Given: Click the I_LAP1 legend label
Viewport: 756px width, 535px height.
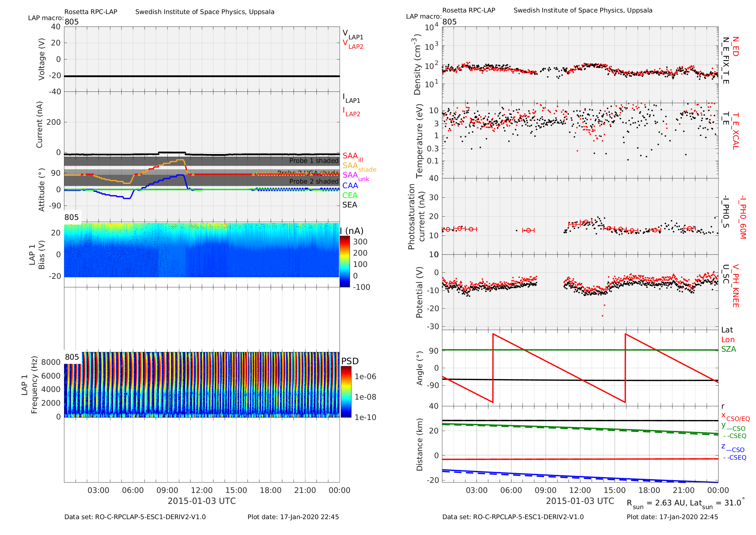Looking at the screenshot, I should pos(351,98).
